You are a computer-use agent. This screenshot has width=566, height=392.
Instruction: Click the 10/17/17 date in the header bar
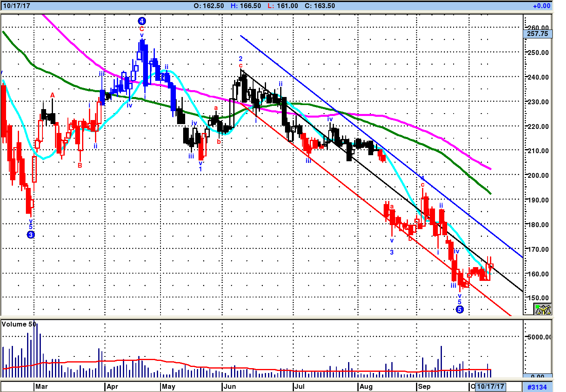[16, 6]
